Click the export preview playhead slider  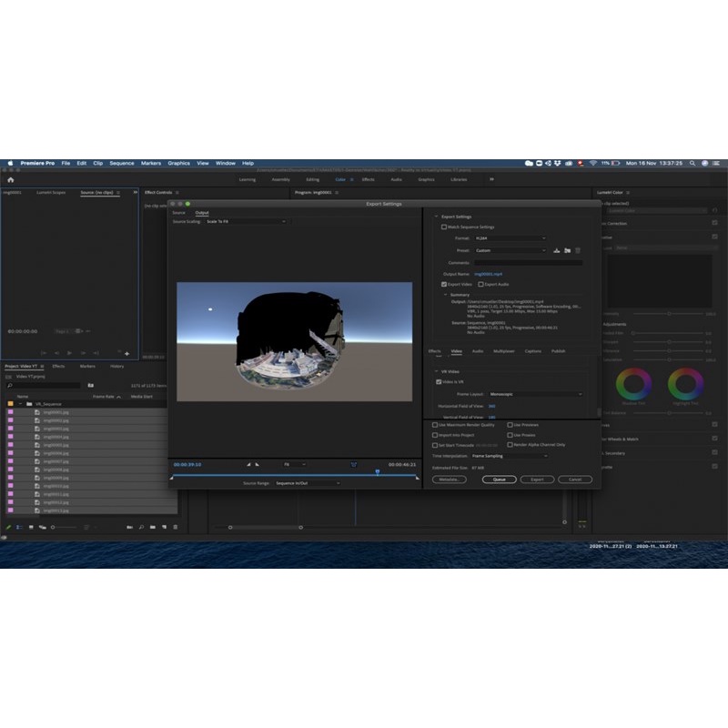pos(378,471)
